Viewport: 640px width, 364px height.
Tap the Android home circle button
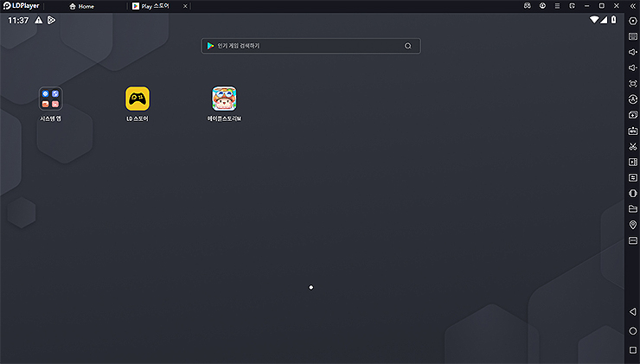coord(633,331)
